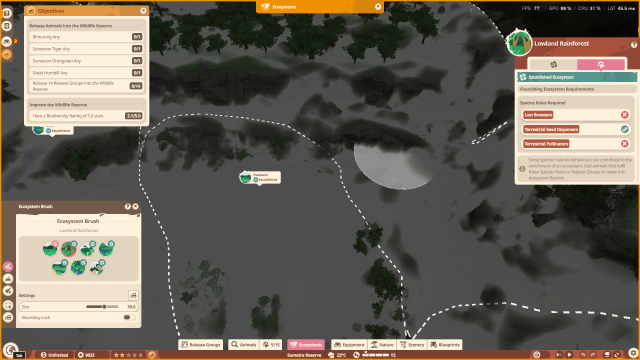Click the Ecosystem Brush panel help icon
Viewport: 640px width, 360px height.
127,207
